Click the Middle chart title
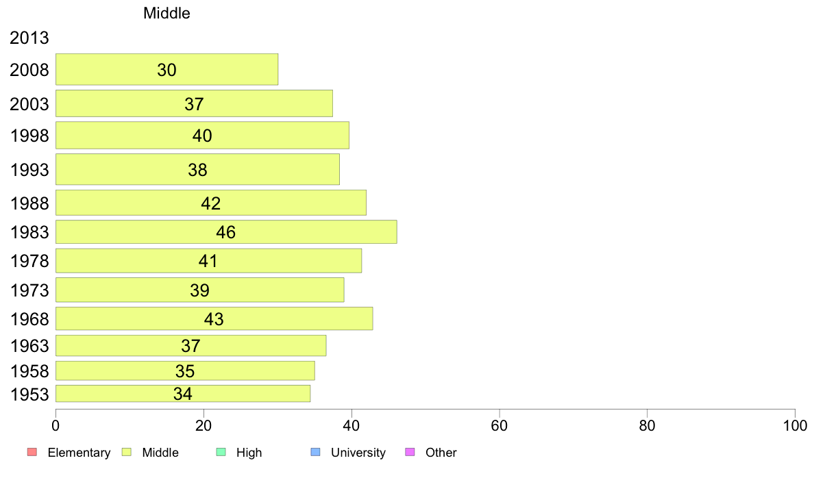This screenshot has height=504, width=814. (166, 13)
